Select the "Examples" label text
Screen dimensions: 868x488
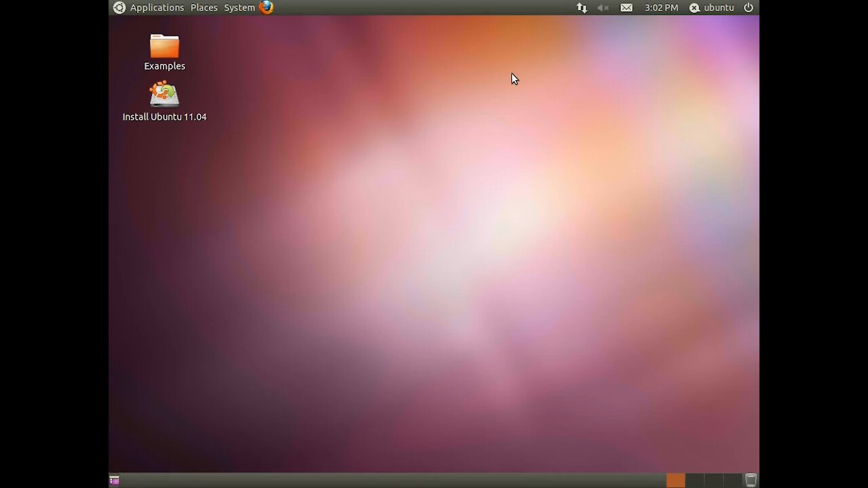[x=164, y=66]
